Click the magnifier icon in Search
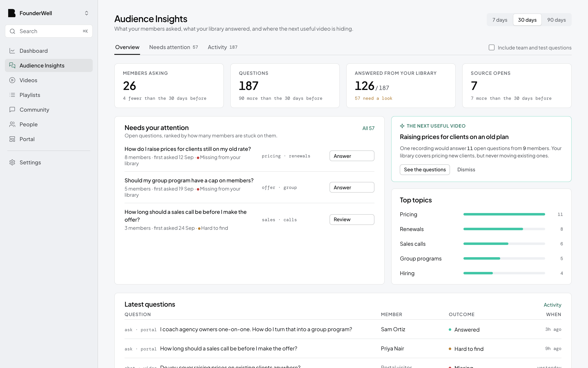The width and height of the screenshot is (588, 368). point(12,31)
